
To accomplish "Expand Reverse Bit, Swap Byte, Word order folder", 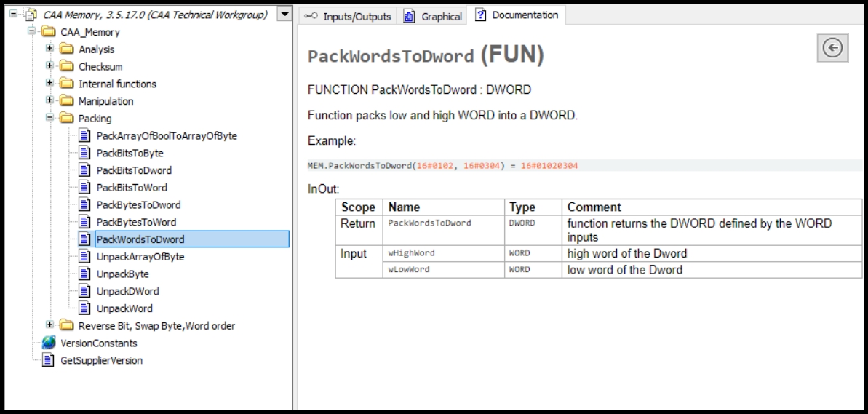I will pos(49,325).
